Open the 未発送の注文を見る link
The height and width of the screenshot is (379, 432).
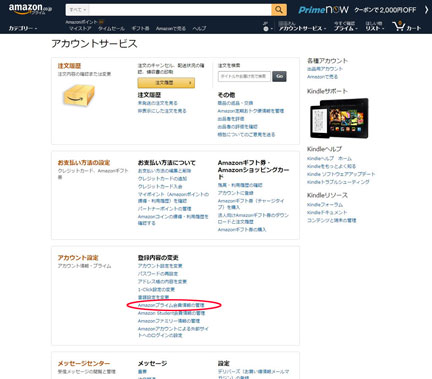click(158, 103)
